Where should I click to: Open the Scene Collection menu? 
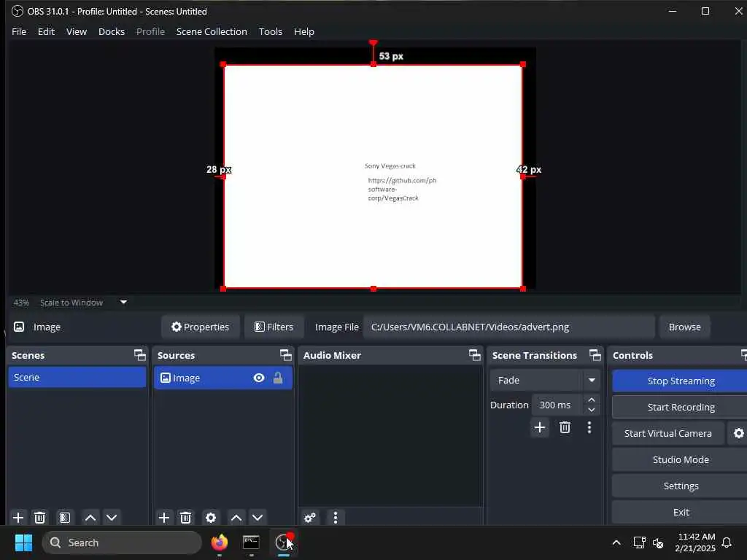(212, 31)
